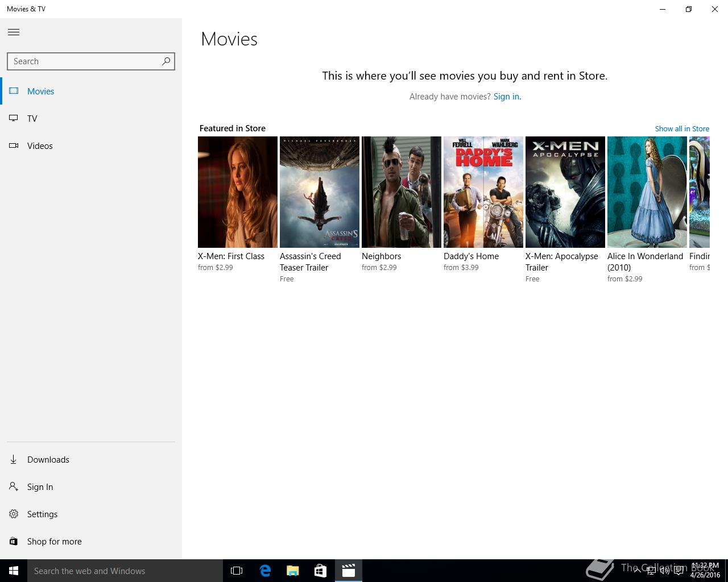Click 'Show all in Store' link
728x582 pixels.
(x=682, y=128)
